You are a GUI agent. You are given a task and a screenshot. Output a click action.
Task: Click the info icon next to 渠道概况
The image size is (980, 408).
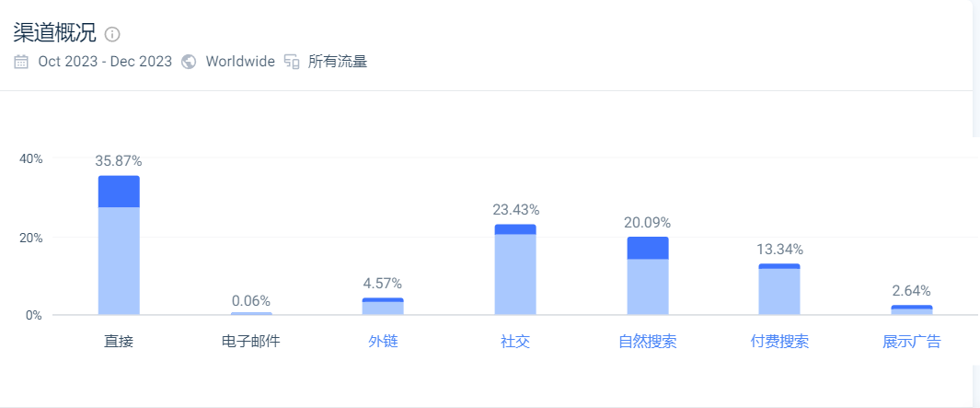112,34
